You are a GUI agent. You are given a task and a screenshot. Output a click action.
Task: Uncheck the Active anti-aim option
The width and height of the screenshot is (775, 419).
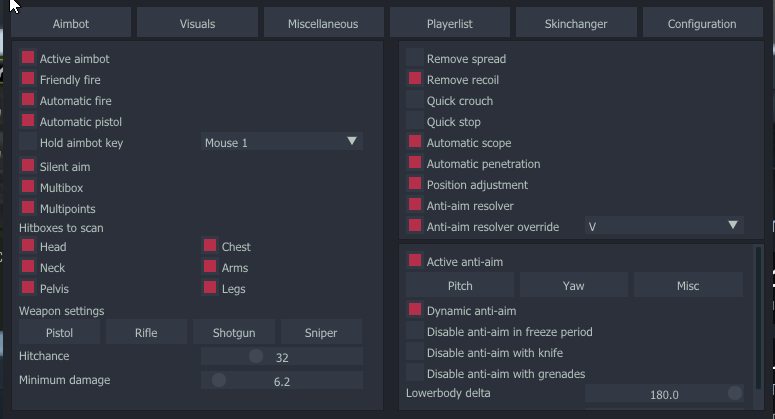[415, 260]
